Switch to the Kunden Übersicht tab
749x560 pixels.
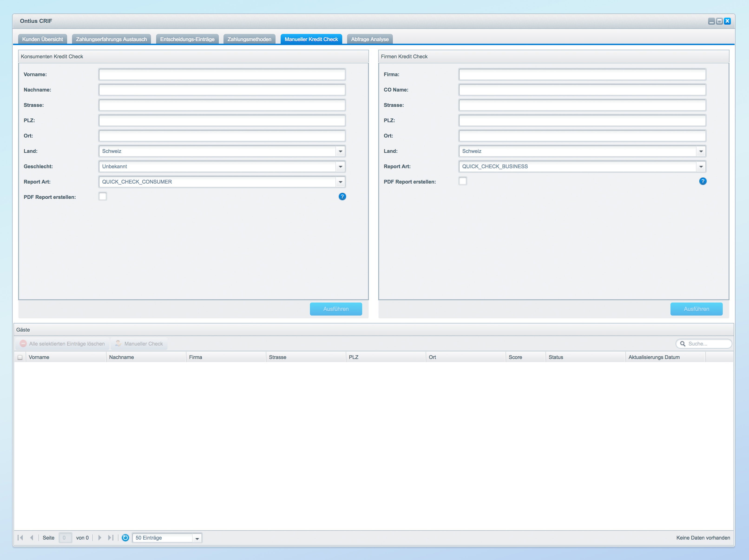(43, 39)
